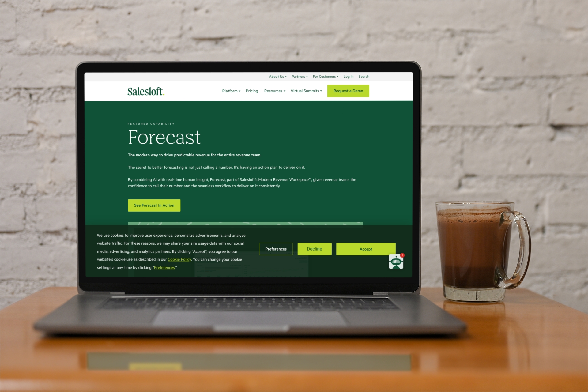
Task: Expand the Platform dropdown menu
Action: pos(231,91)
